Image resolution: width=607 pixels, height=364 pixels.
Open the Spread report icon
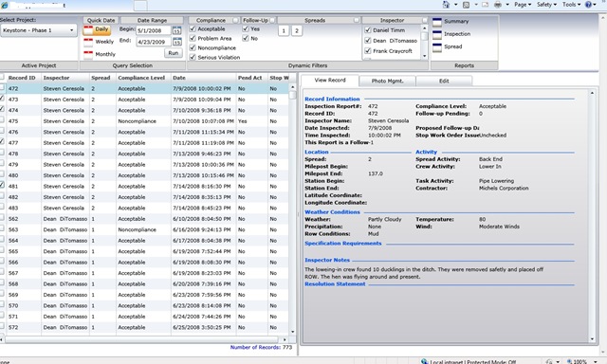[x=437, y=47]
